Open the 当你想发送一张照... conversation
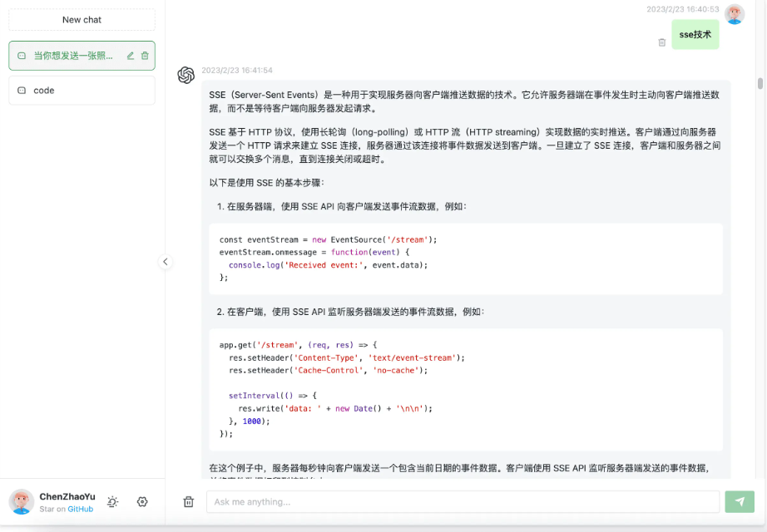 pyautogui.click(x=82, y=56)
